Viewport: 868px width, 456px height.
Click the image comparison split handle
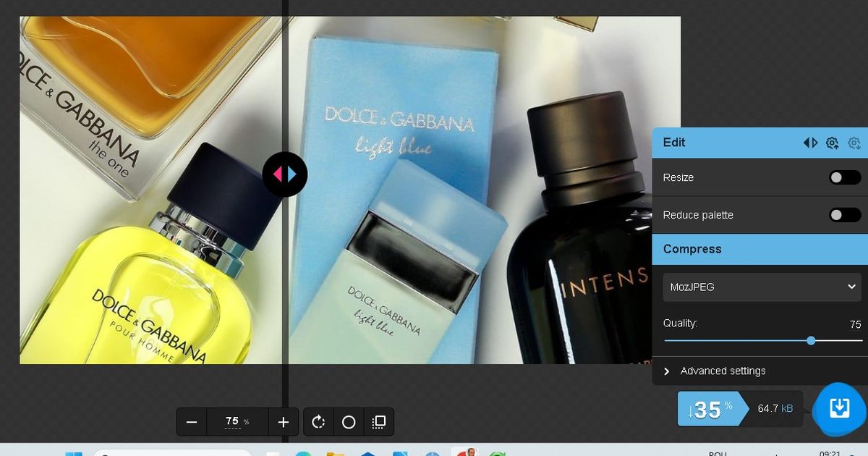pos(285,174)
